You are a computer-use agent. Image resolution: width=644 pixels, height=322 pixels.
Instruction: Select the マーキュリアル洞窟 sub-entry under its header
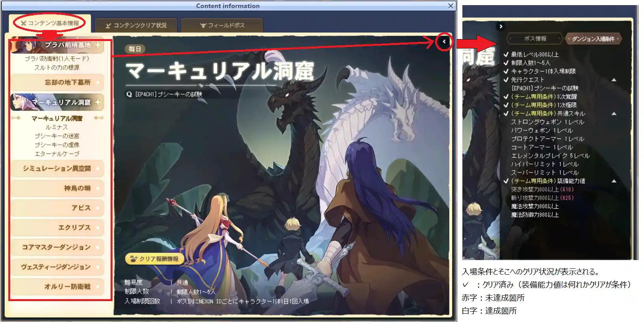pyautogui.click(x=57, y=118)
